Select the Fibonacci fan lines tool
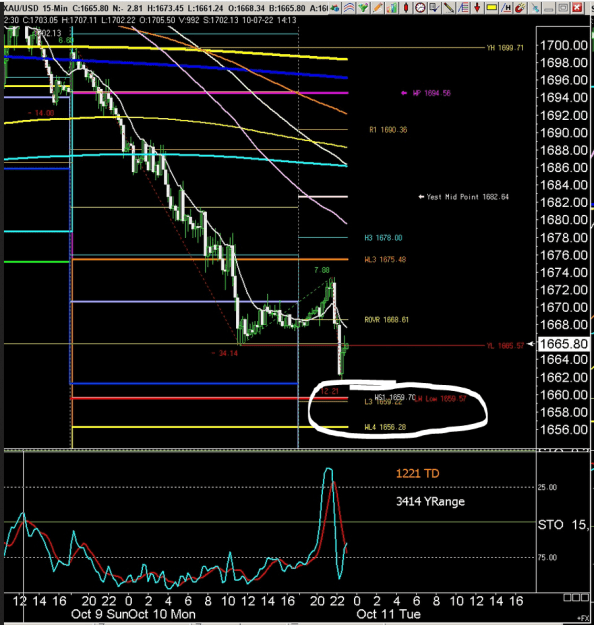The height and width of the screenshot is (625, 594). (463, 8)
